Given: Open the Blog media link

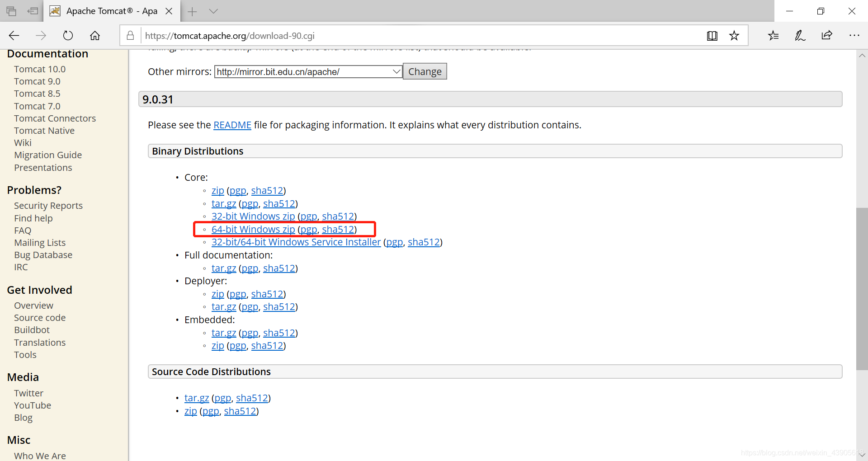Looking at the screenshot, I should point(23,418).
